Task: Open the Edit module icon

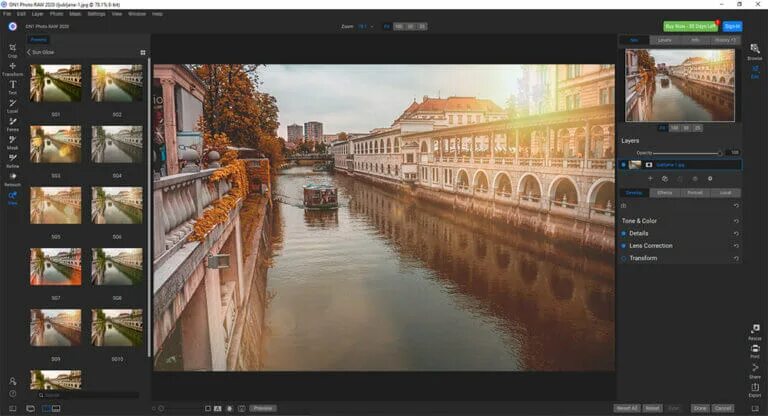Action: (x=755, y=70)
